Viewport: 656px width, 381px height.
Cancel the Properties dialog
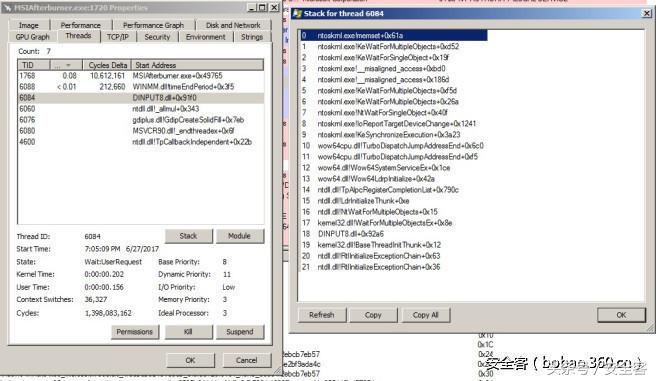[246, 360]
